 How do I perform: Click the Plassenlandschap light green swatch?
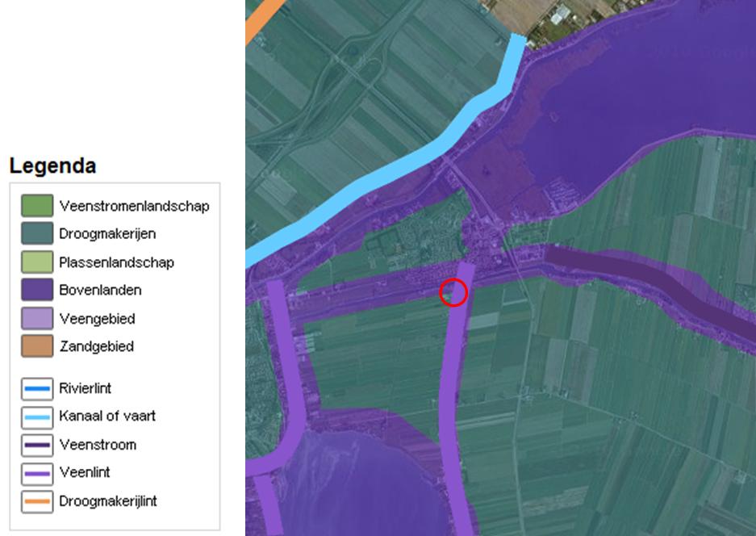[x=37, y=262]
